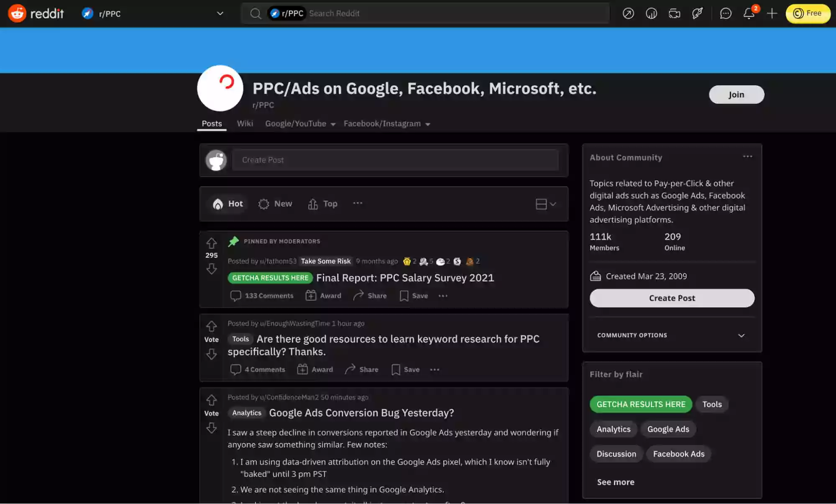Click Create Post button in sidebar

(x=672, y=298)
